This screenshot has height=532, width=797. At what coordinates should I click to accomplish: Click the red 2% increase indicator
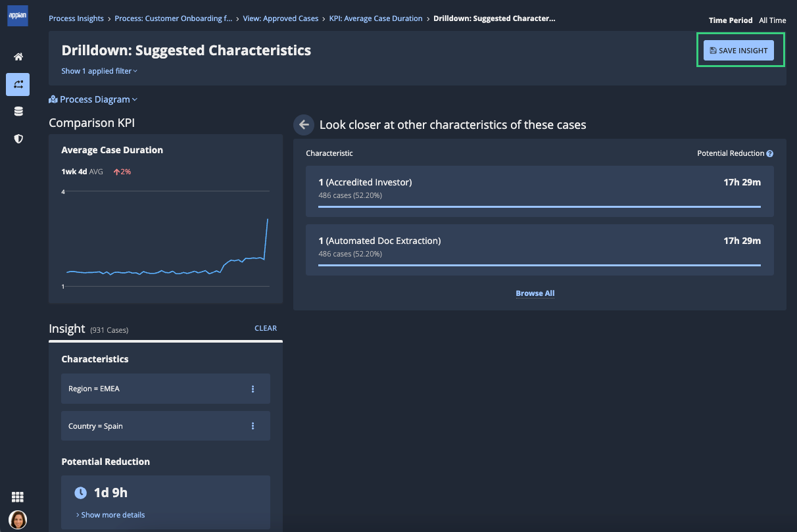122,172
